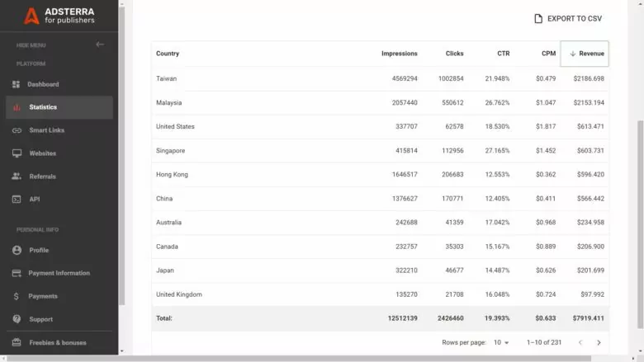644x362 pixels.
Task: Select the Singapore country cell
Action: tap(170, 151)
